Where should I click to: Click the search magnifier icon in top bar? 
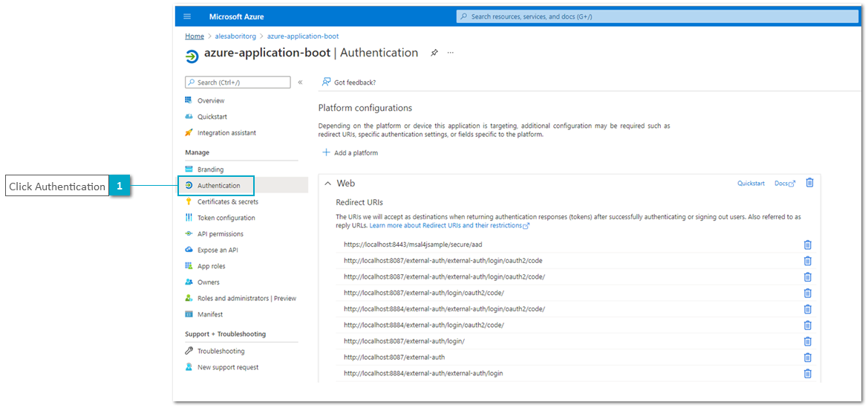point(464,16)
